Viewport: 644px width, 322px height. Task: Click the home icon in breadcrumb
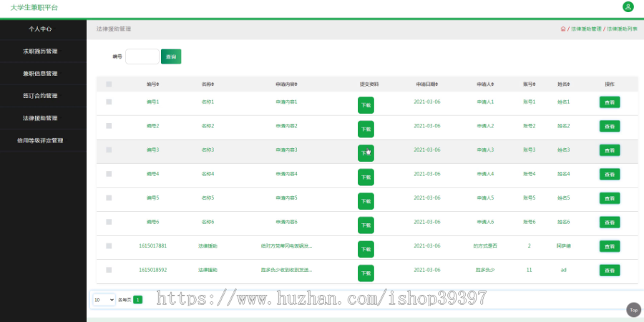coord(563,29)
